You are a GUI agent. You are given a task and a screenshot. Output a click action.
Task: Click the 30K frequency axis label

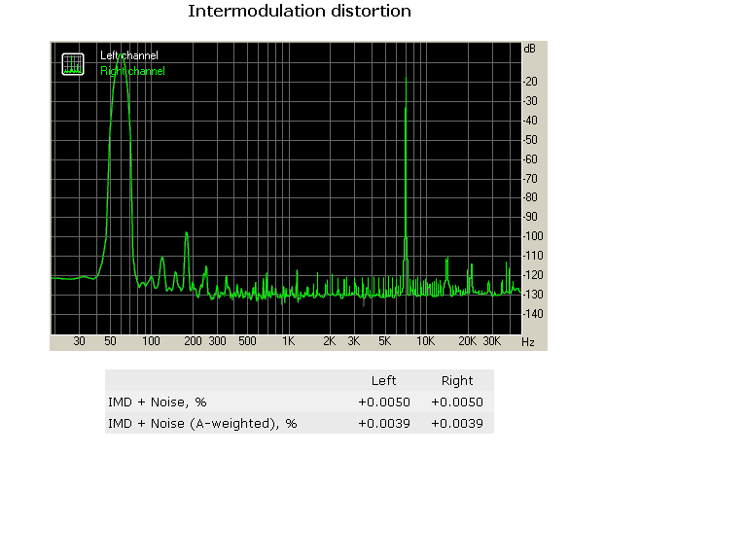click(491, 341)
